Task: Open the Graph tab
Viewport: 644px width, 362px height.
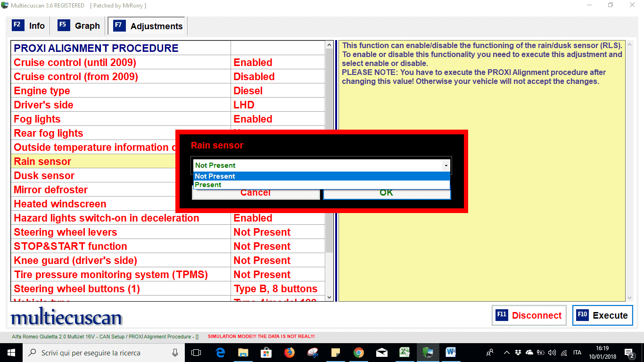Action: [x=79, y=26]
